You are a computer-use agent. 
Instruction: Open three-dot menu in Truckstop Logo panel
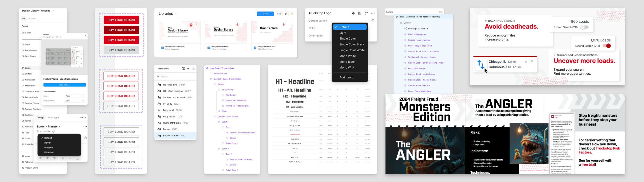(x=373, y=13)
